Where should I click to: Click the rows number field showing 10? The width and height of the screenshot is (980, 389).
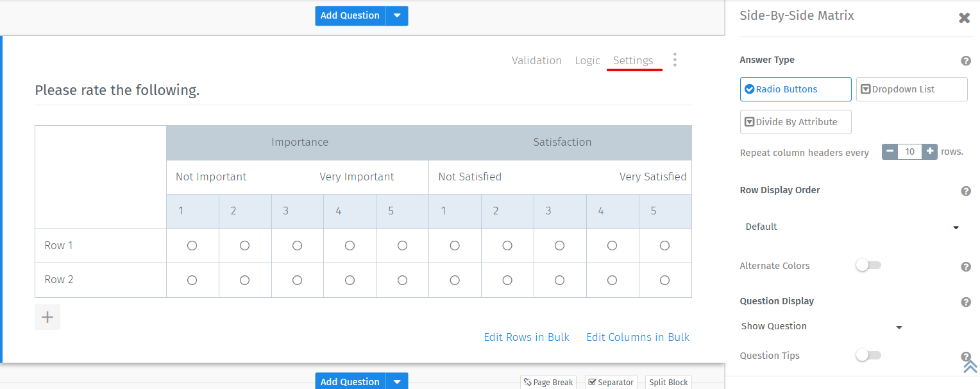coord(909,151)
